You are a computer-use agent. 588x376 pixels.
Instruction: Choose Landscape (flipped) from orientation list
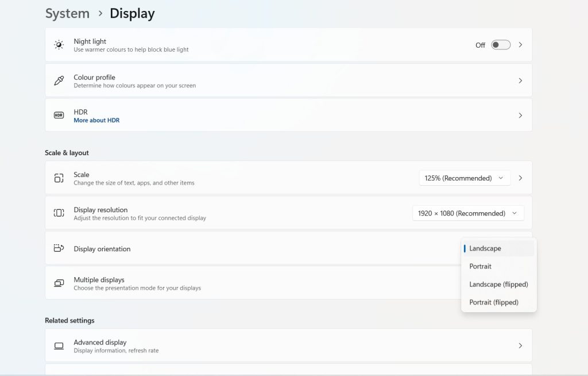coord(498,284)
